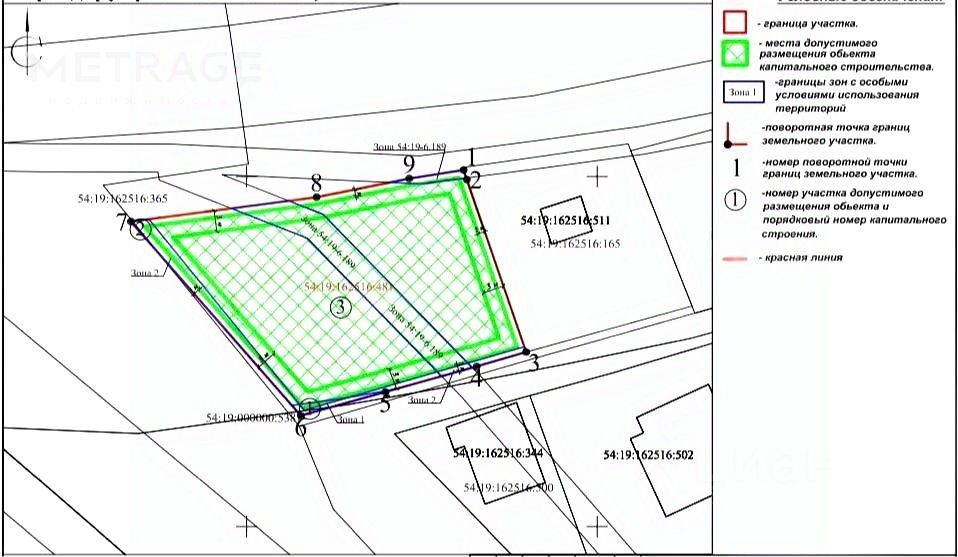Viewport: 958px width, 557px height.
Task: Click turning point number 7 on plan
Action: click(123, 224)
